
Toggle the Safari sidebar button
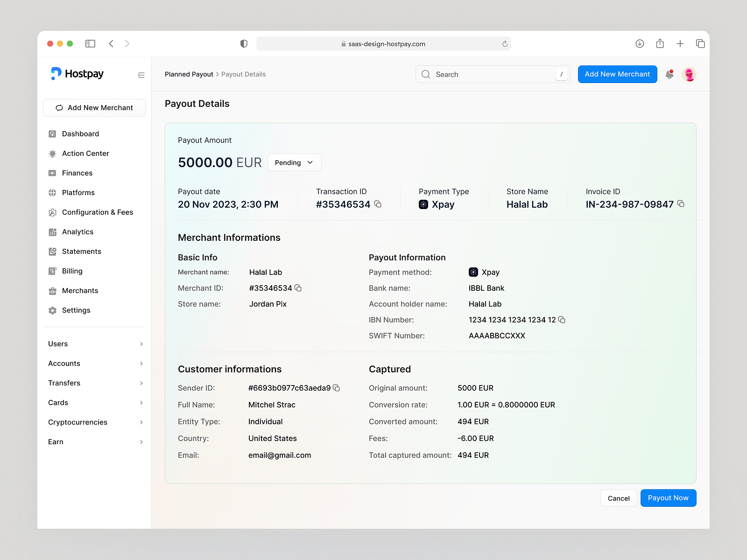click(90, 43)
